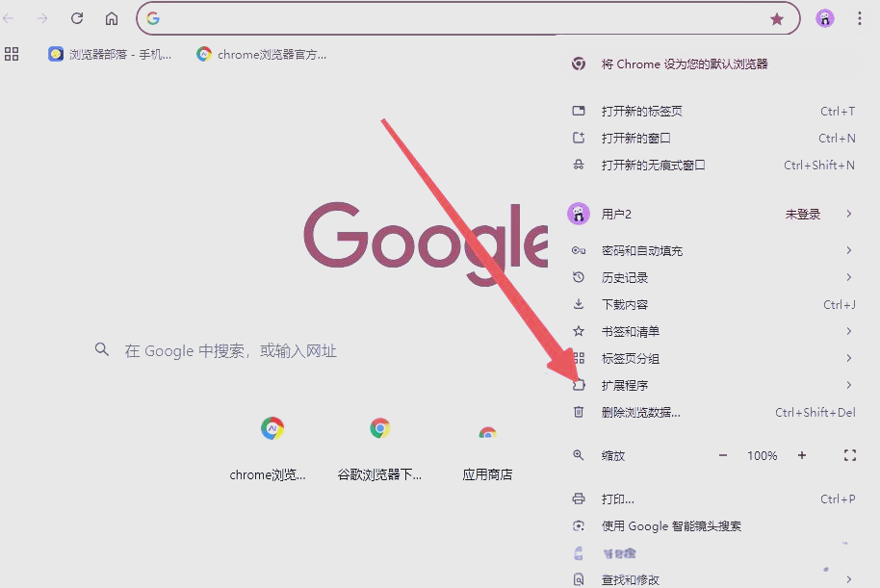Click the printer icon beside 打印

pyautogui.click(x=578, y=499)
